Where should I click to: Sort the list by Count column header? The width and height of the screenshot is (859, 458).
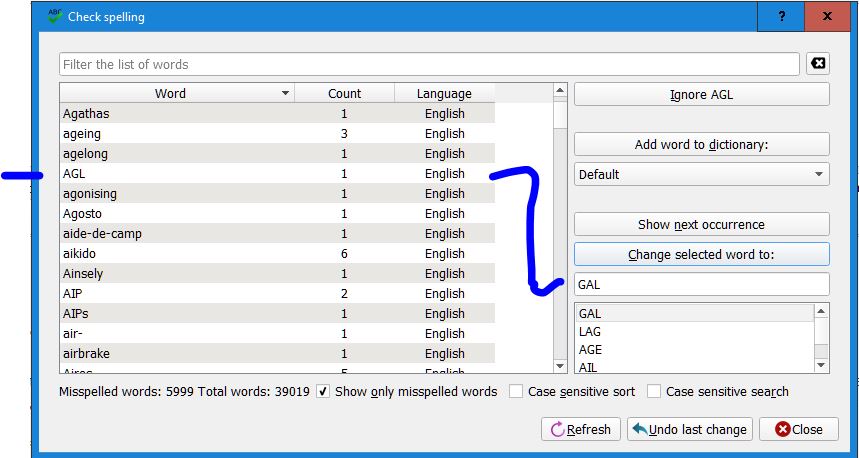pyautogui.click(x=344, y=93)
